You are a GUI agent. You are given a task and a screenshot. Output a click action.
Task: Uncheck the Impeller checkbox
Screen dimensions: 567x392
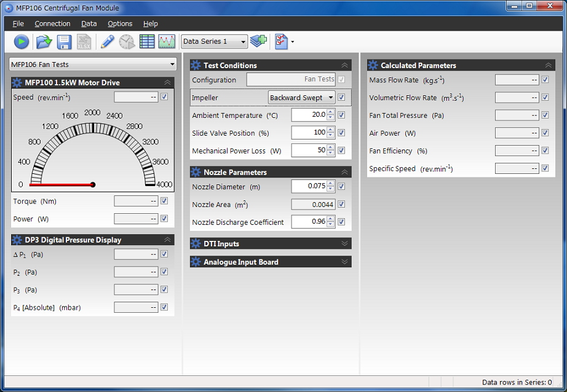tap(341, 97)
